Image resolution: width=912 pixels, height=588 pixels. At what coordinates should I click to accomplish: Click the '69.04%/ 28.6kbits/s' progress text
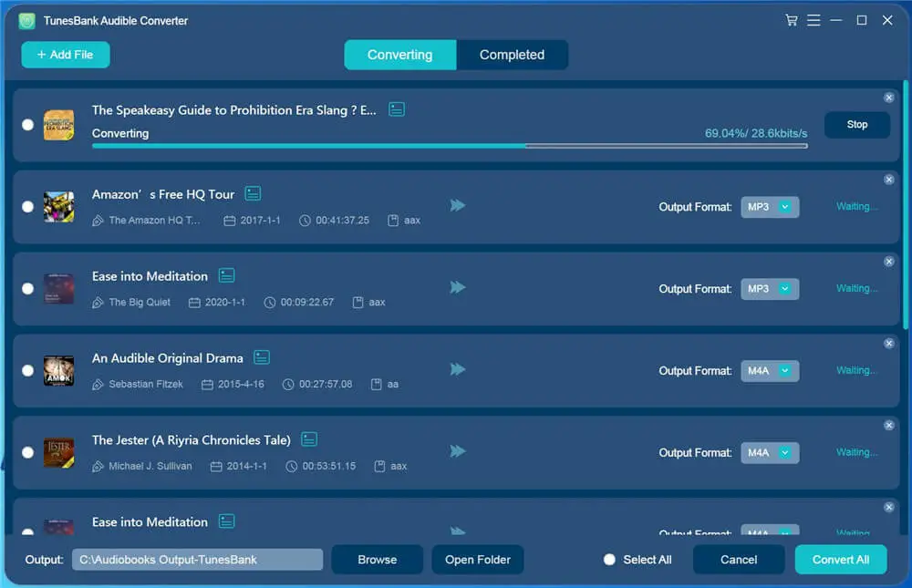pos(756,133)
